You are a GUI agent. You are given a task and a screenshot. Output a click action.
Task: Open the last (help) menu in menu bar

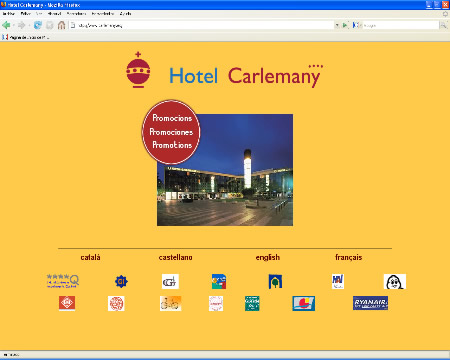click(x=126, y=14)
